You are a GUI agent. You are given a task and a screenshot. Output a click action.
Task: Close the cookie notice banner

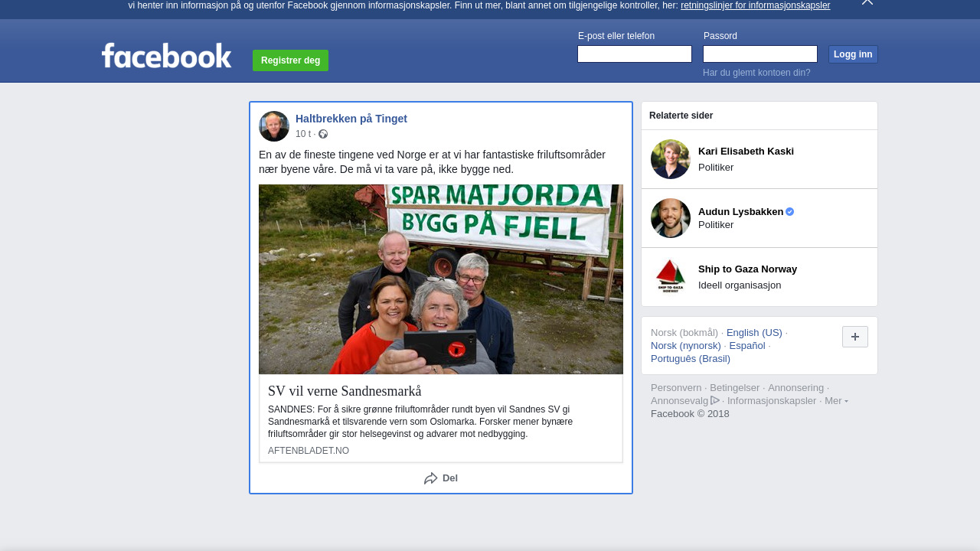pyautogui.click(x=867, y=2)
